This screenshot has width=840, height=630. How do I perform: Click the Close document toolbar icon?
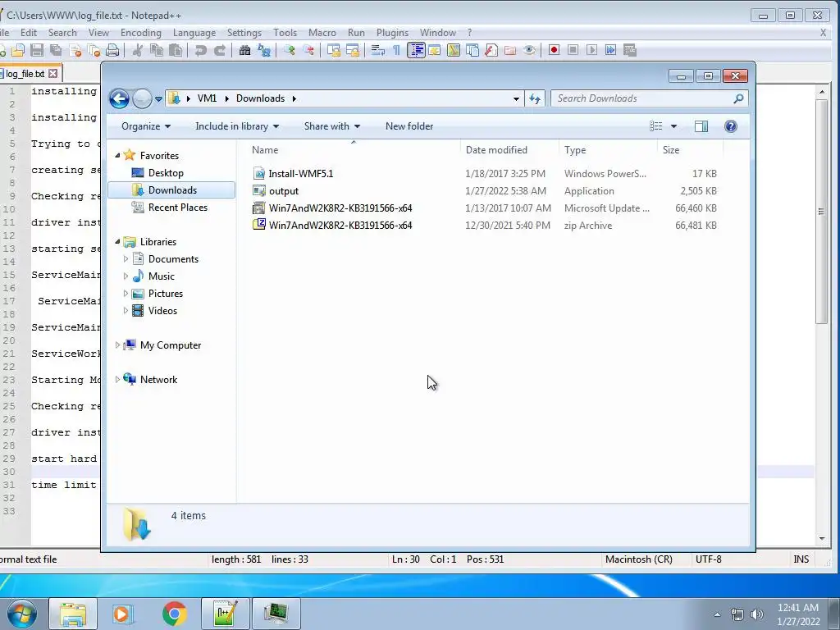tap(75, 50)
